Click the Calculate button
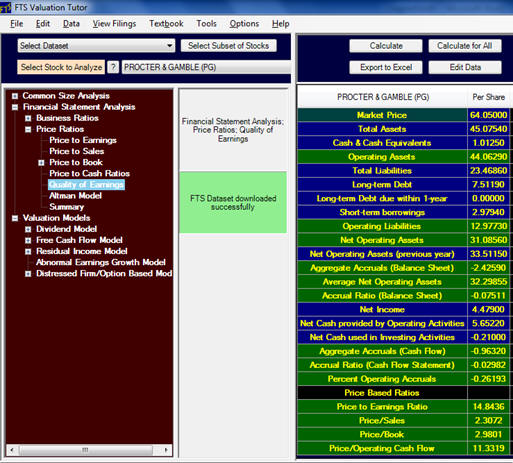 [386, 46]
